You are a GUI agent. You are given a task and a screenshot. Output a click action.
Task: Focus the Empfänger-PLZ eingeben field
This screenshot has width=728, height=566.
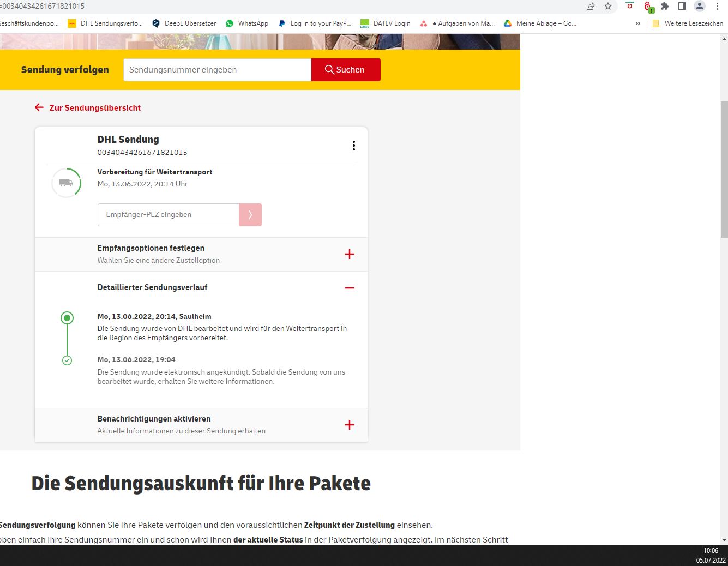pyautogui.click(x=169, y=215)
